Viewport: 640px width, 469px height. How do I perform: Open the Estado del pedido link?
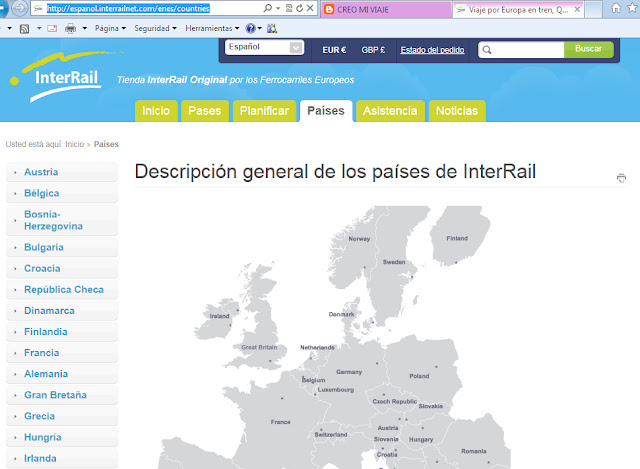(x=432, y=50)
